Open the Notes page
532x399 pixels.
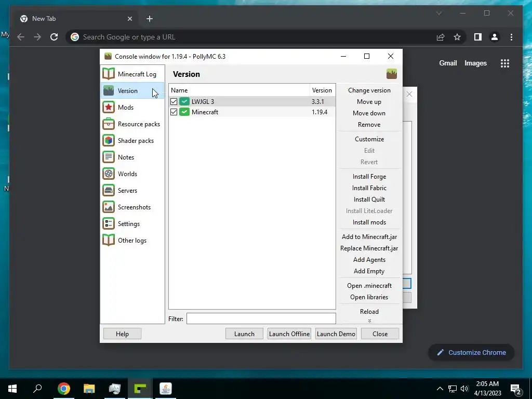coord(132,157)
